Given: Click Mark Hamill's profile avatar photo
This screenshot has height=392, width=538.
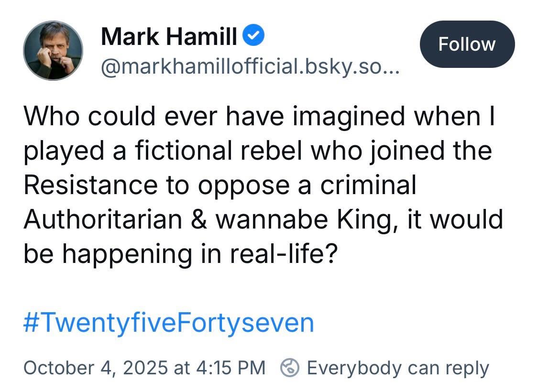Looking at the screenshot, I should (53, 51).
